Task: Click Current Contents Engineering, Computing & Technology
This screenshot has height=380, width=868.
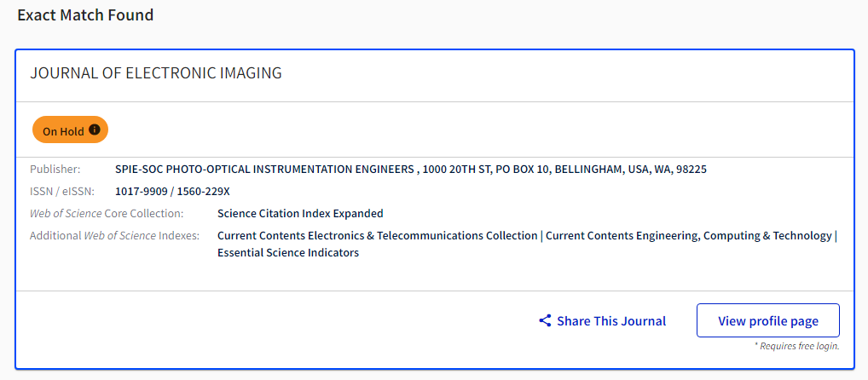Action: tap(688, 235)
